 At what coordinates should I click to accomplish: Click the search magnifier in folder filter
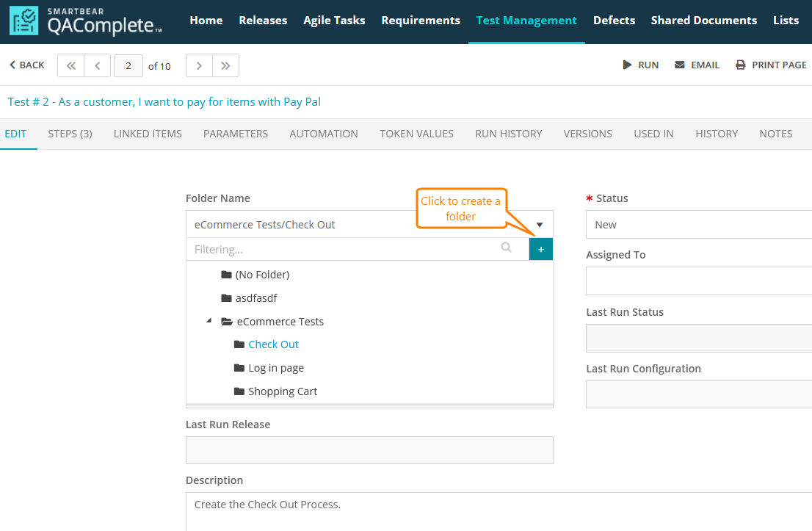506,248
